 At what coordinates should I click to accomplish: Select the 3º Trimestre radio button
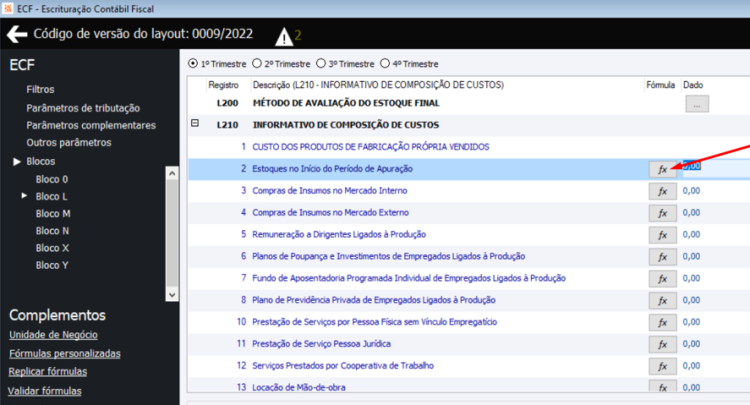pyautogui.click(x=320, y=64)
